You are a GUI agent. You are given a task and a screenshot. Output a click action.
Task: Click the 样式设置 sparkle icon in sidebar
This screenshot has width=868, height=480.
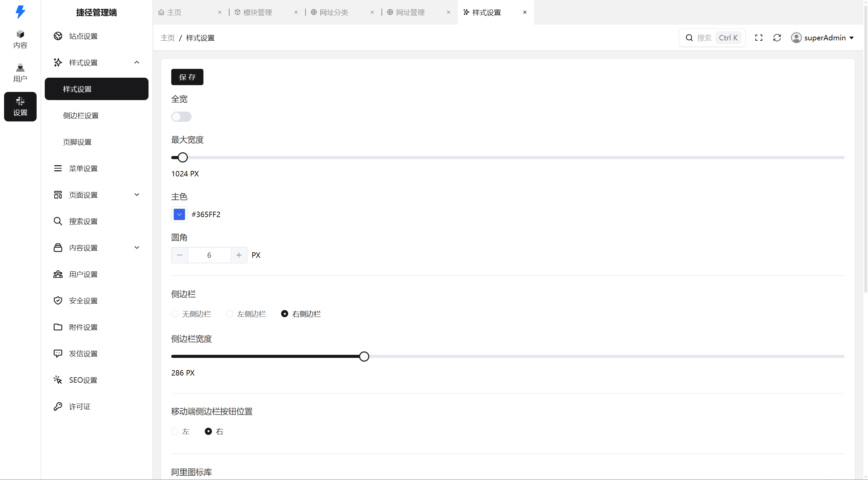(58, 62)
